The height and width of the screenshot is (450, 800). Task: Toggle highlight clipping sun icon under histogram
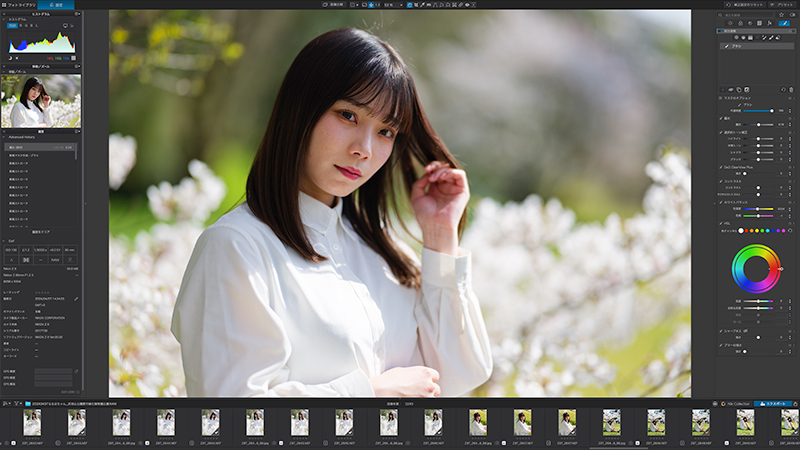[17, 58]
